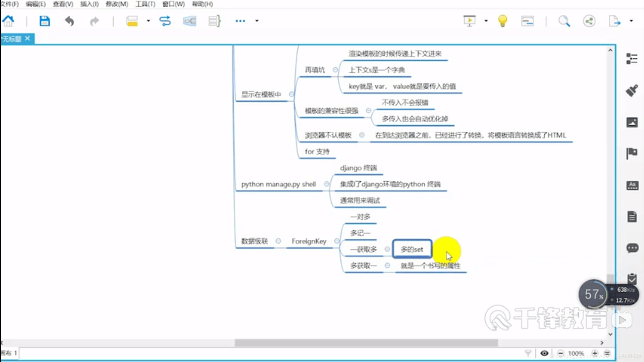This screenshot has height=362, width=644.
Task: Open the 窗口(W) menu
Action: [x=173, y=4]
